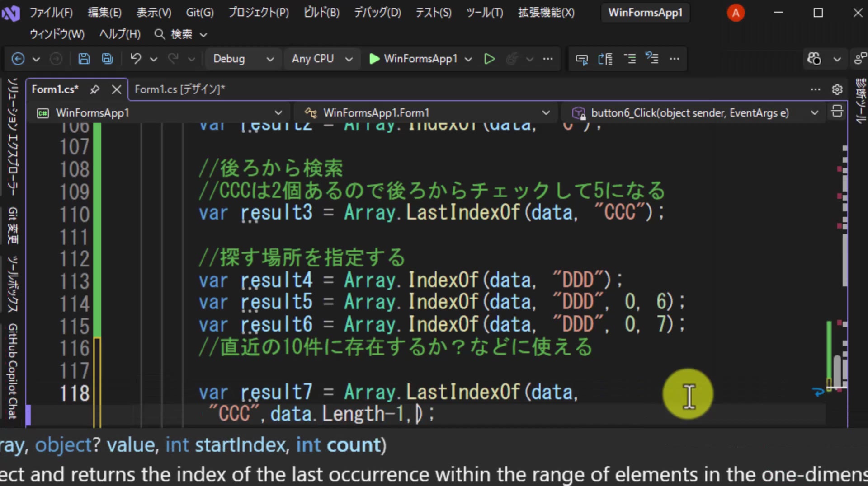Open the Debug configuration dropdown
Screen dimensions: 868x486
coord(244,59)
